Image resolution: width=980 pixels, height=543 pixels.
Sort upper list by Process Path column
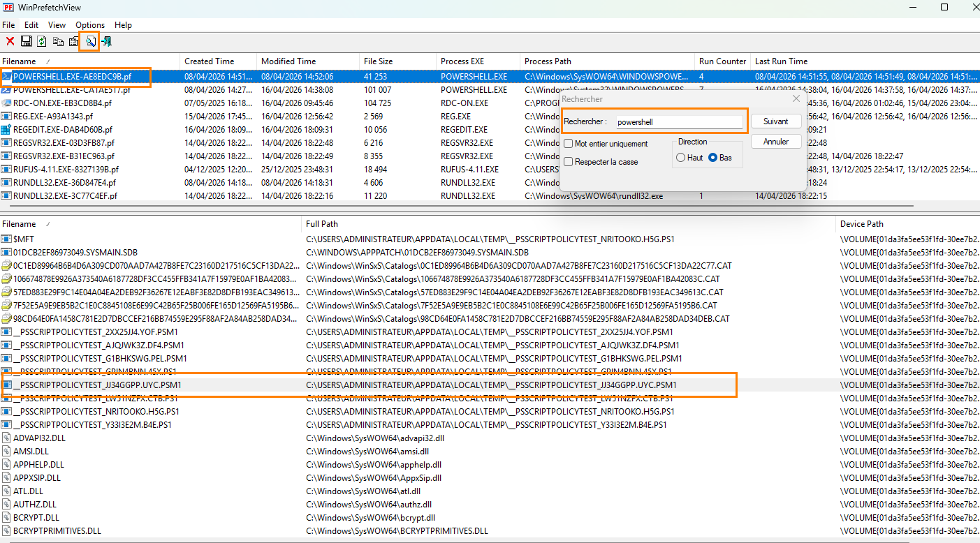coord(608,61)
